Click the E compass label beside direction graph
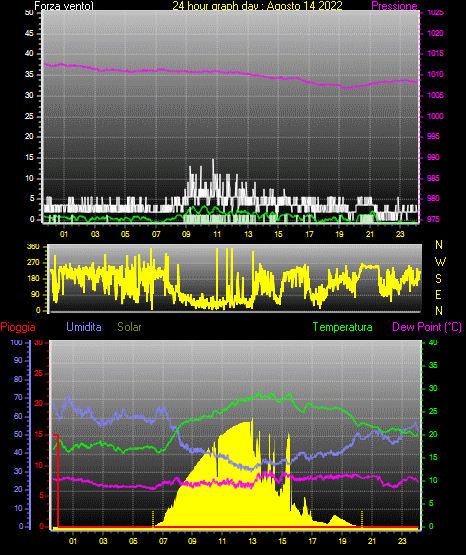Image resolution: width=466 pixels, height=555 pixels. point(438,294)
